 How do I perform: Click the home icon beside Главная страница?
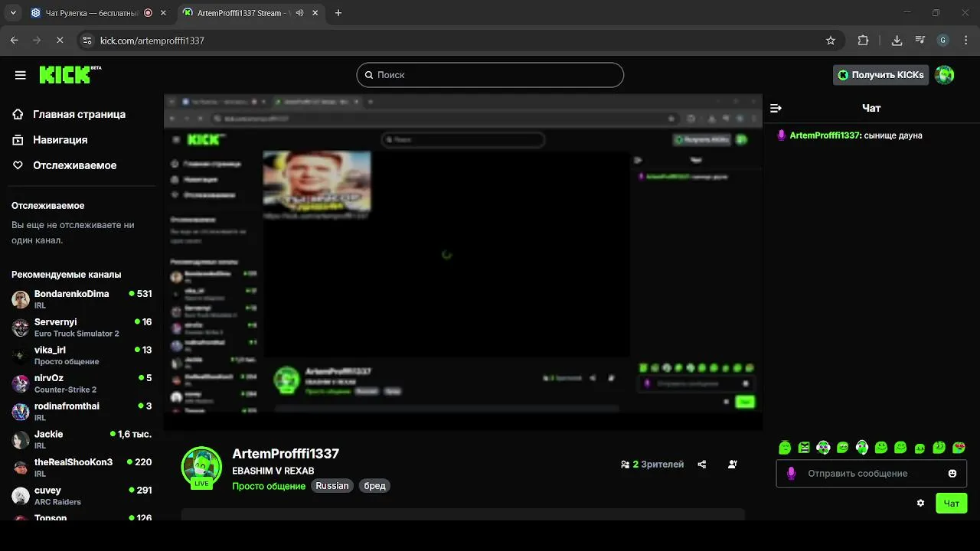18,114
